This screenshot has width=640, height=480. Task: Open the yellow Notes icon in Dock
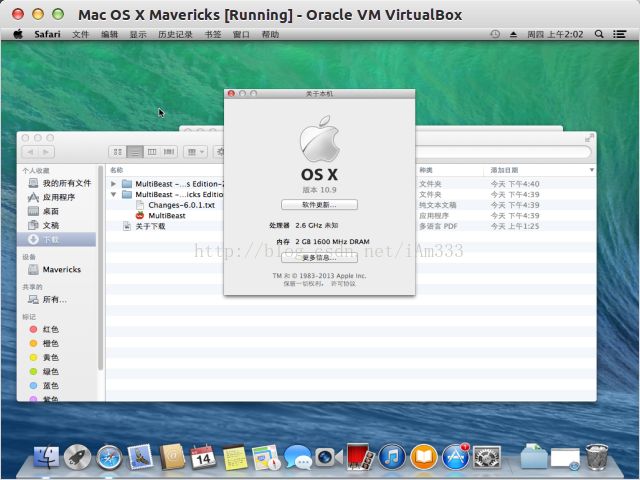click(235, 457)
